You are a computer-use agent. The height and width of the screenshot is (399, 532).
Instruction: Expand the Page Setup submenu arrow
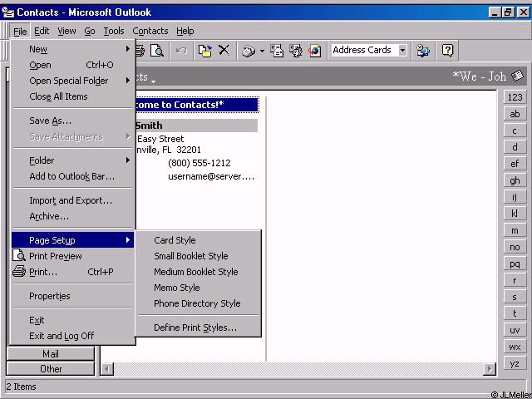click(127, 240)
